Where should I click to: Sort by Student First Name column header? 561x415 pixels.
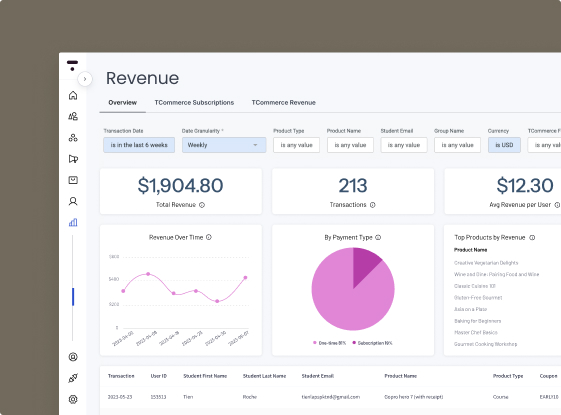[205, 376]
